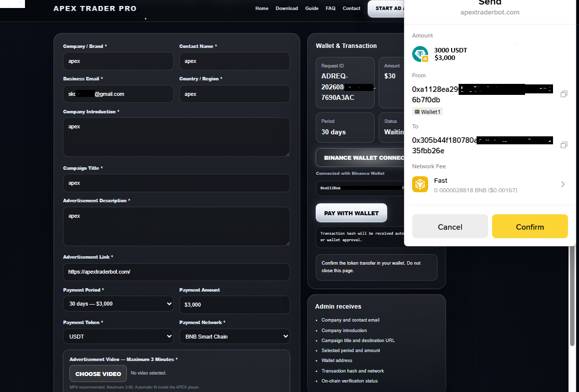Viewport: 579px width, 392px height.
Task: Click the apextraderbot.com domain in popup
Action: (490, 12)
